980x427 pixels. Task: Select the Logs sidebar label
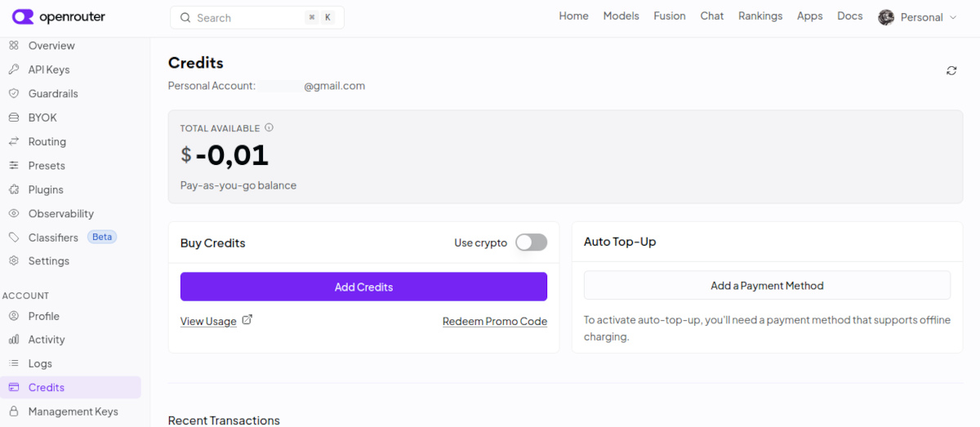click(x=40, y=363)
